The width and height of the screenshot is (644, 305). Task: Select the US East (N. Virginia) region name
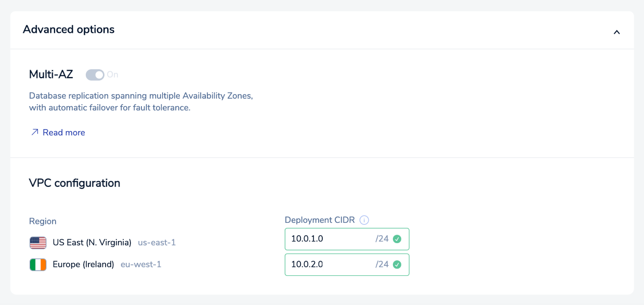[92, 243]
